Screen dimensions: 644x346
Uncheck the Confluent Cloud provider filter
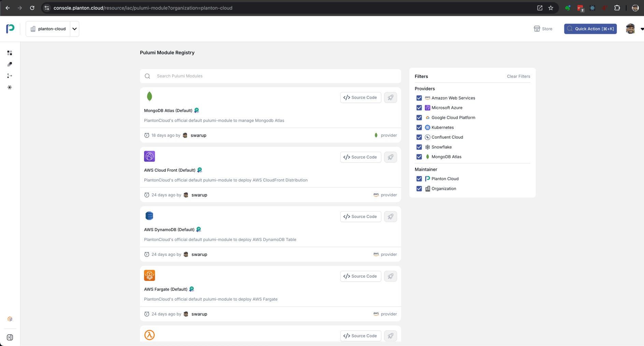419,137
